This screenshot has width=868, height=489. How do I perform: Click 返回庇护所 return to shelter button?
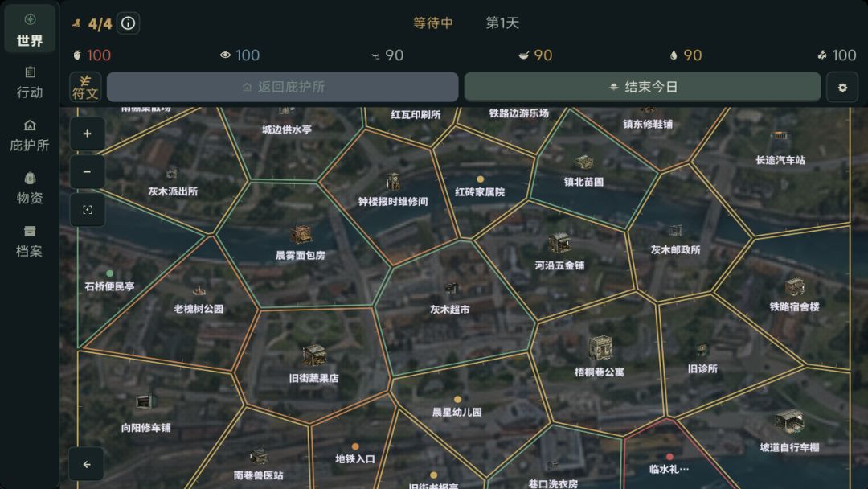click(x=282, y=87)
